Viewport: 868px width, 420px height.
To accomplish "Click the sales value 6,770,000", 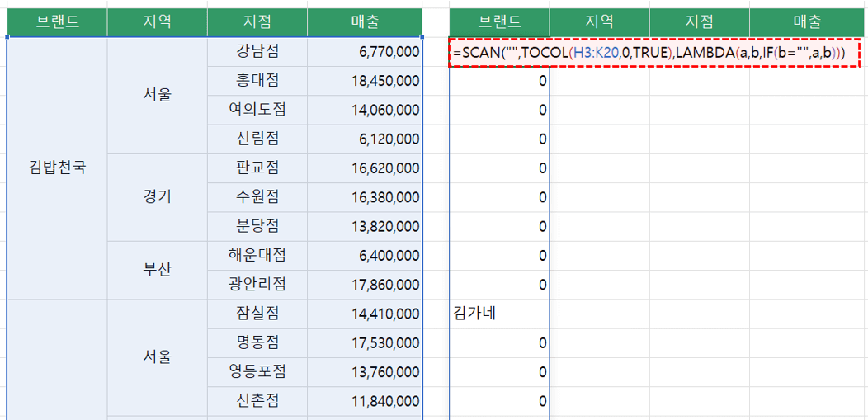I will click(x=365, y=52).
